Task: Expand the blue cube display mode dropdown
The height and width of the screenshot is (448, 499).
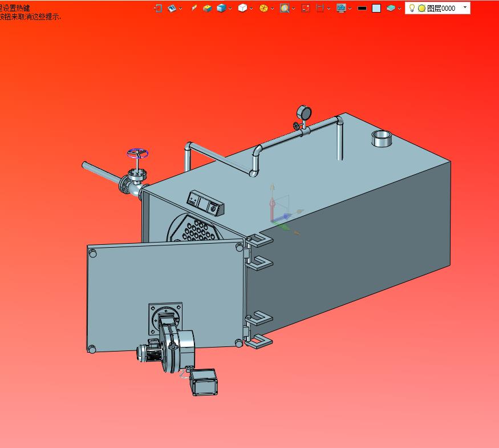Action: [x=230, y=9]
